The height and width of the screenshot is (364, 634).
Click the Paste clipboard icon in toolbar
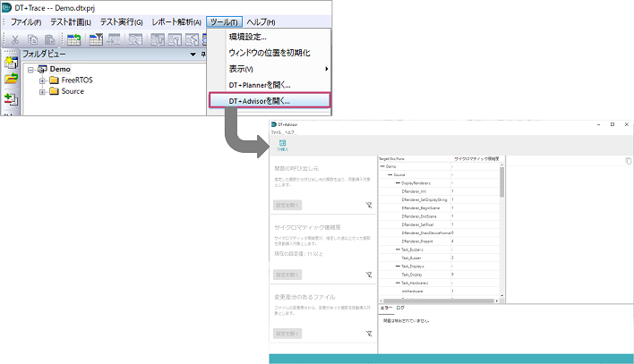point(50,39)
